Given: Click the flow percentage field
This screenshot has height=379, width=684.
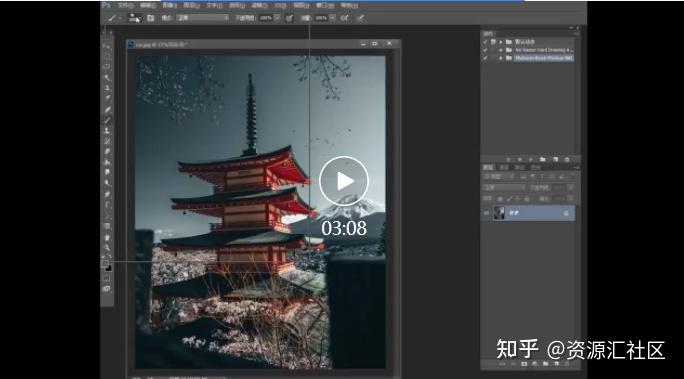Looking at the screenshot, I should point(321,18).
